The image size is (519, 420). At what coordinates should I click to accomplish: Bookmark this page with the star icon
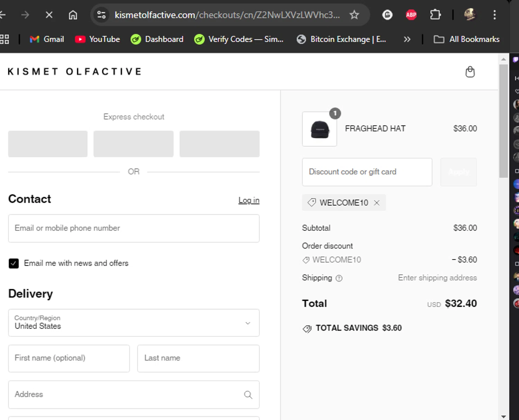pyautogui.click(x=354, y=15)
